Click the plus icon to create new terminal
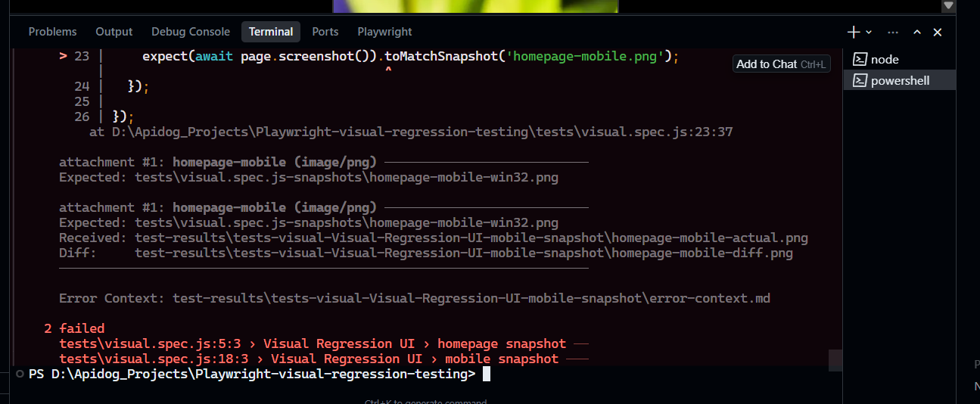 coord(853,32)
